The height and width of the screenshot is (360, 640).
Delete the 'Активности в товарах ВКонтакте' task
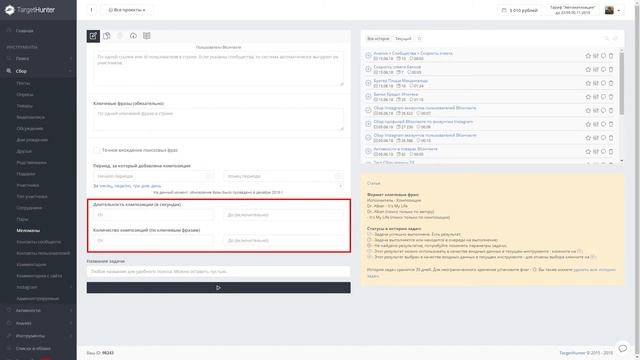tap(611, 151)
